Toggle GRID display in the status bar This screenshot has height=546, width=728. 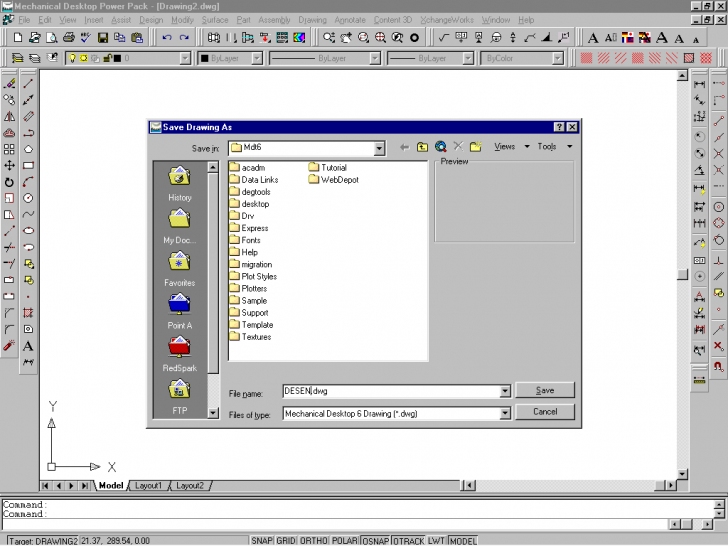point(286,541)
